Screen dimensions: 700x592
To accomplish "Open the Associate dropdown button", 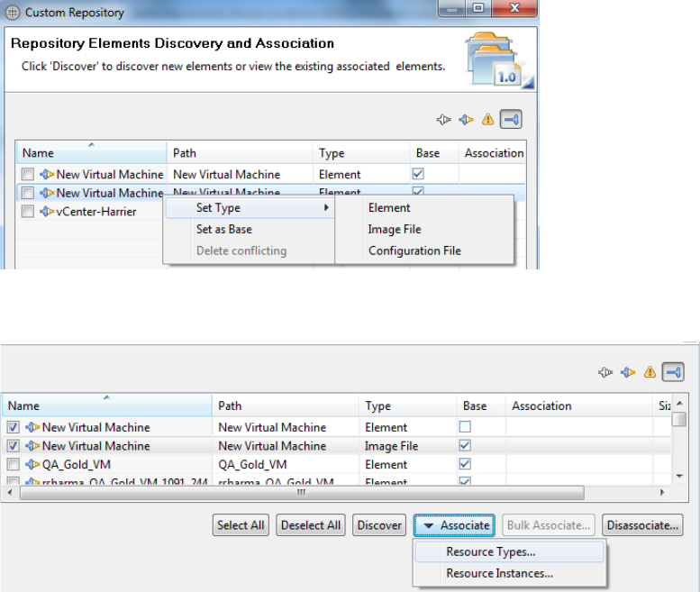I will [x=454, y=525].
